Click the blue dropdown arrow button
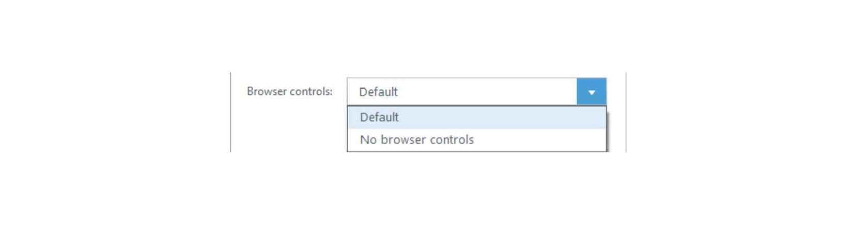This screenshot has height=225, width=868. click(591, 92)
